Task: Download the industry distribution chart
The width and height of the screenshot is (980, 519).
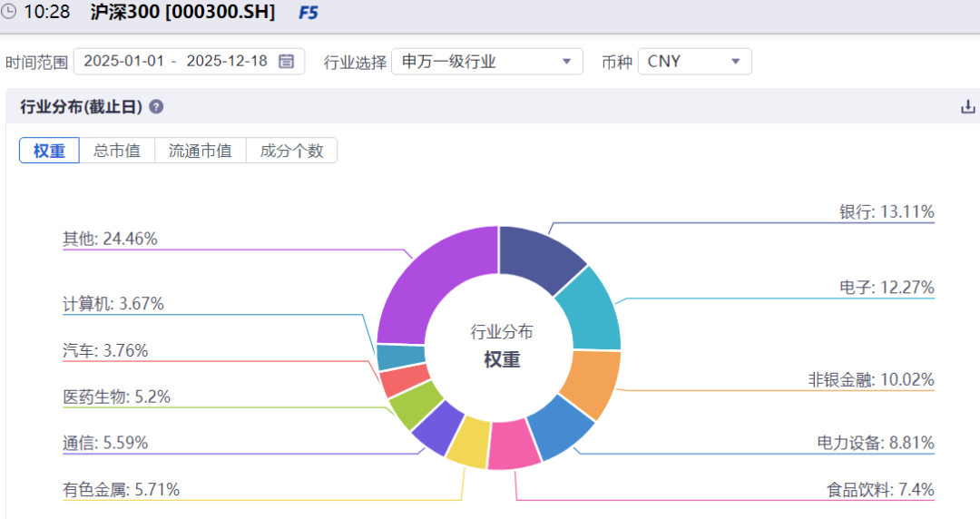Action: 967,107
